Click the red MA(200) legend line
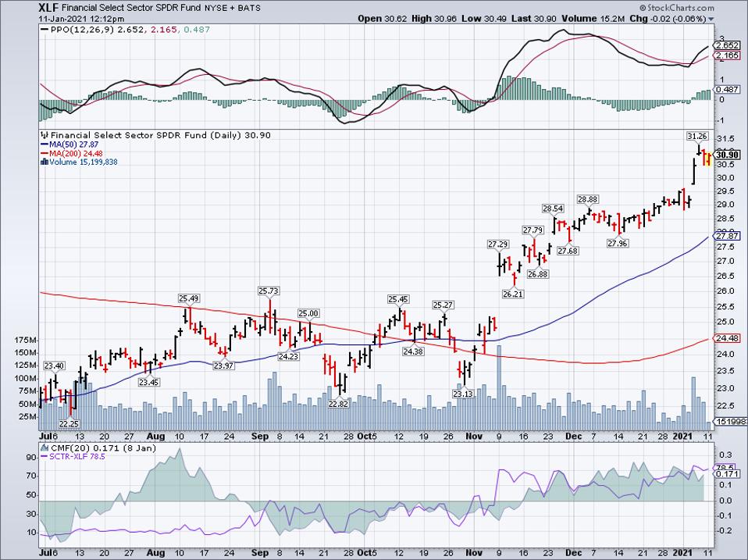The image size is (748, 560). point(45,154)
